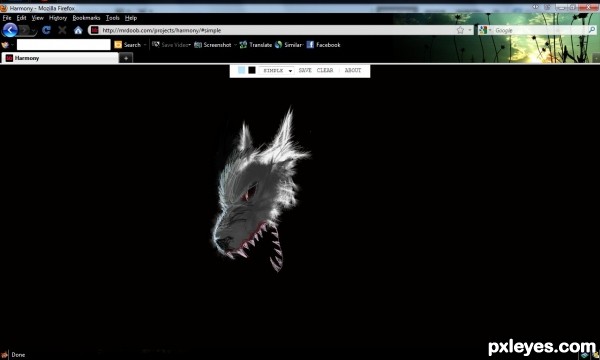Expand the Search button dropdown arrow
Viewport: 600px width, 360px height.
(x=145, y=45)
